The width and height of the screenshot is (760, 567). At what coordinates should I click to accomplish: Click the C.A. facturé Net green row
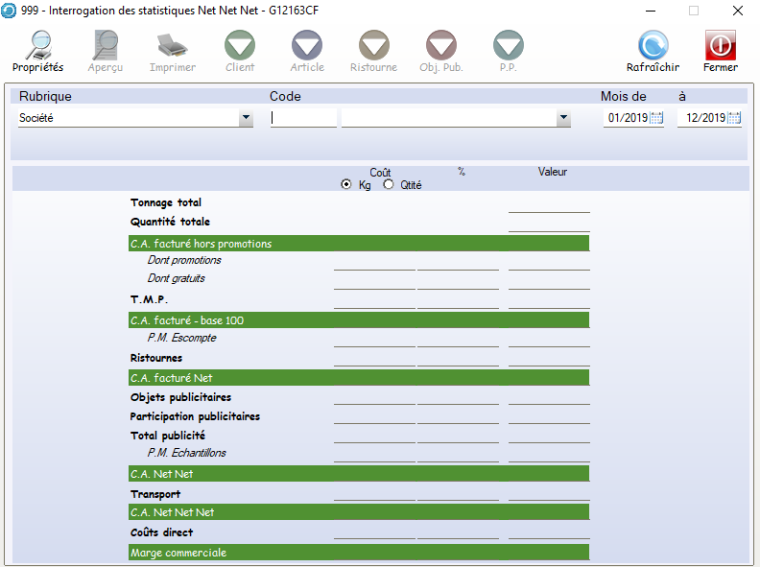(x=358, y=378)
